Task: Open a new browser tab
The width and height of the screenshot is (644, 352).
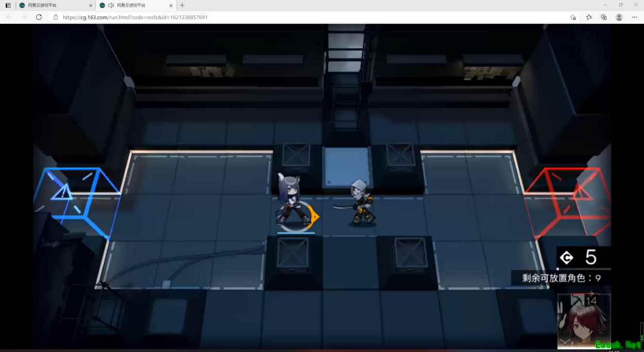Action: click(182, 5)
